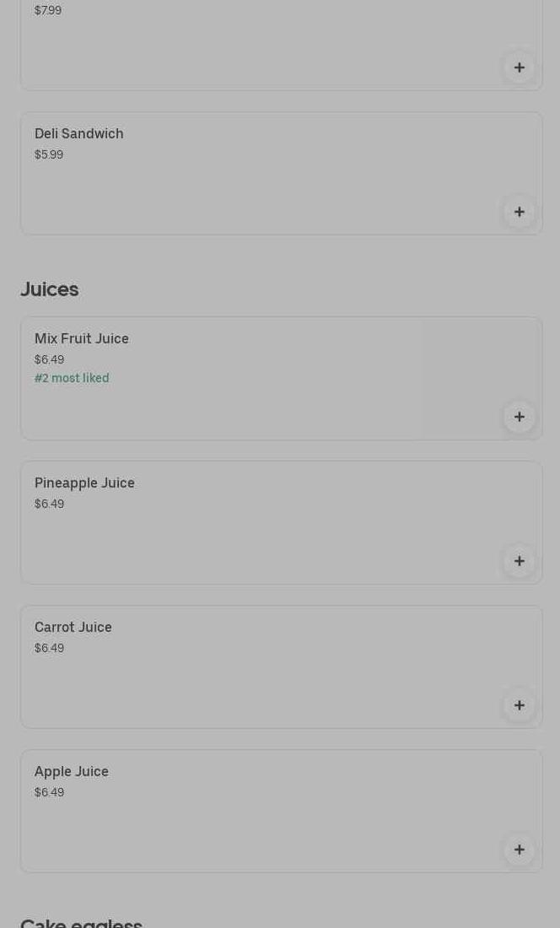Add the $7.99 item to cart
This screenshot has width=560, height=928.
tap(520, 67)
